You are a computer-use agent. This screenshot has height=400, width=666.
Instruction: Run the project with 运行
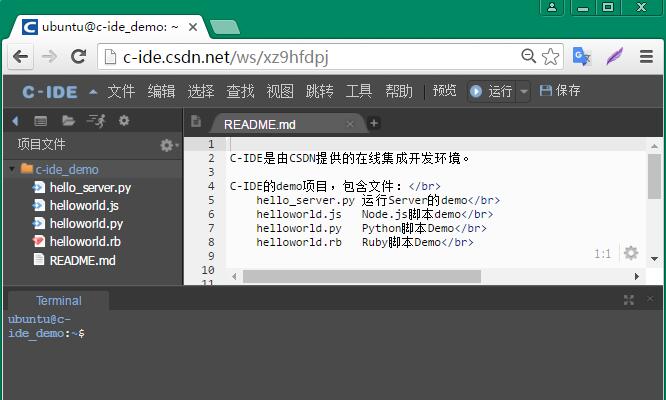tap(492, 91)
